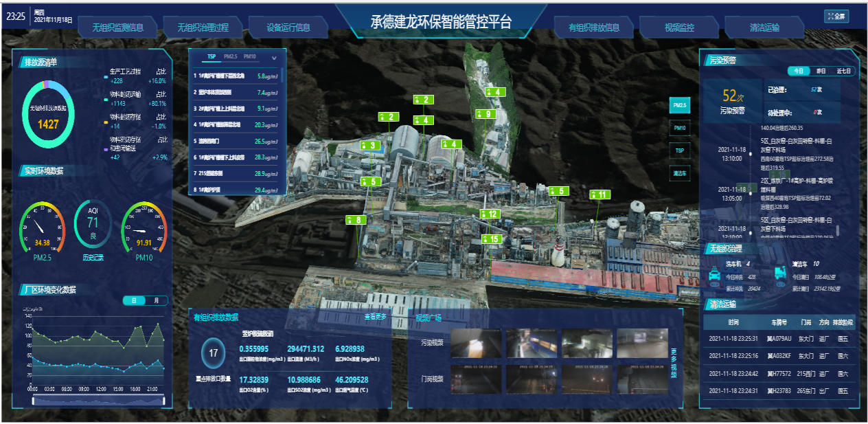This screenshot has height=424, width=868.
Task: Switch pollution warnings to 近七日
Action: 843,71
